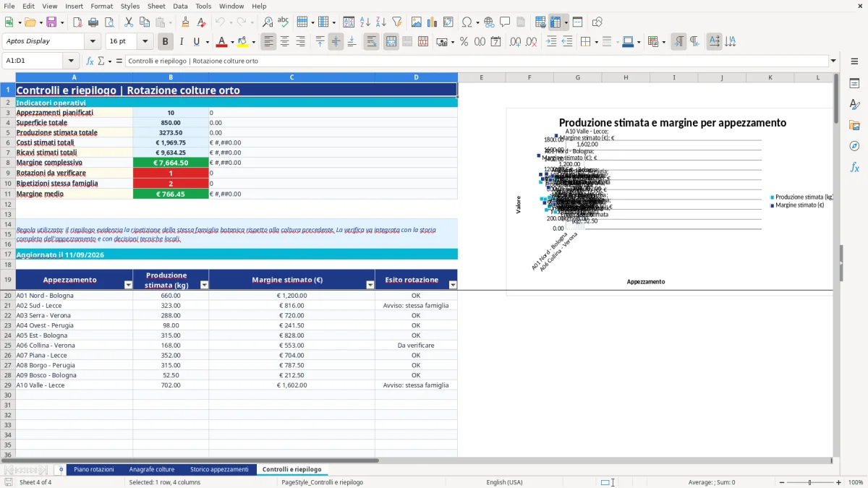Open Produzione stimata column filter dropdown

coord(204,285)
